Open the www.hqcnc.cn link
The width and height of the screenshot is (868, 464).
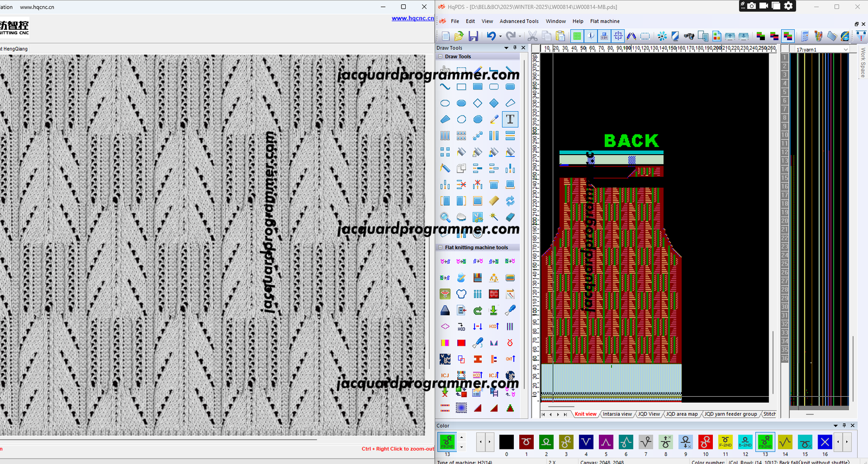pos(412,18)
